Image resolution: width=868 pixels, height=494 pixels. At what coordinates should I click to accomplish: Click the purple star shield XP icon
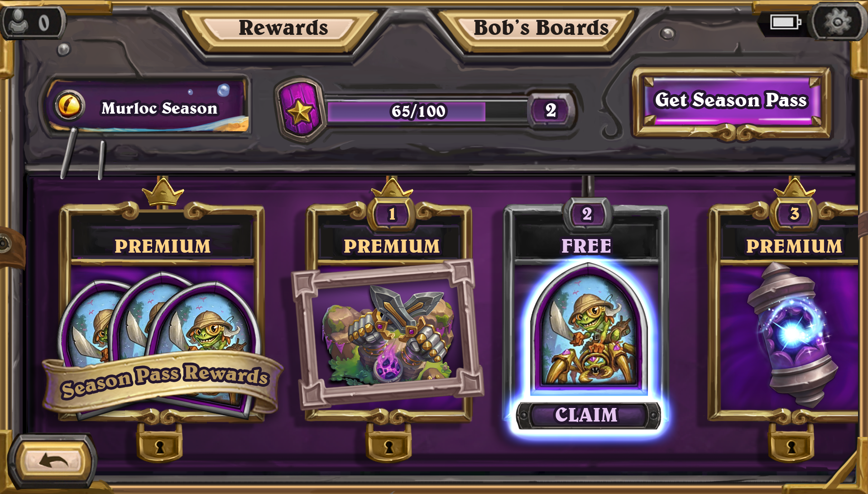pos(299,110)
